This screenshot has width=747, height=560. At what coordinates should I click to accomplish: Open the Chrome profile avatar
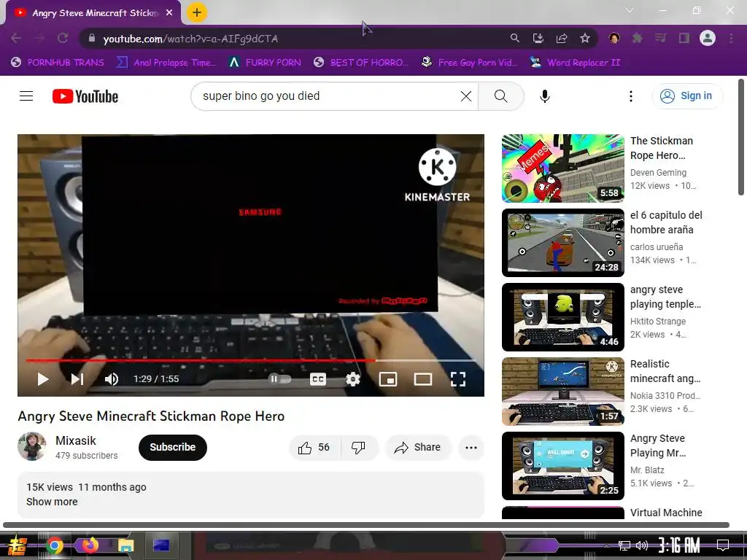tap(708, 38)
